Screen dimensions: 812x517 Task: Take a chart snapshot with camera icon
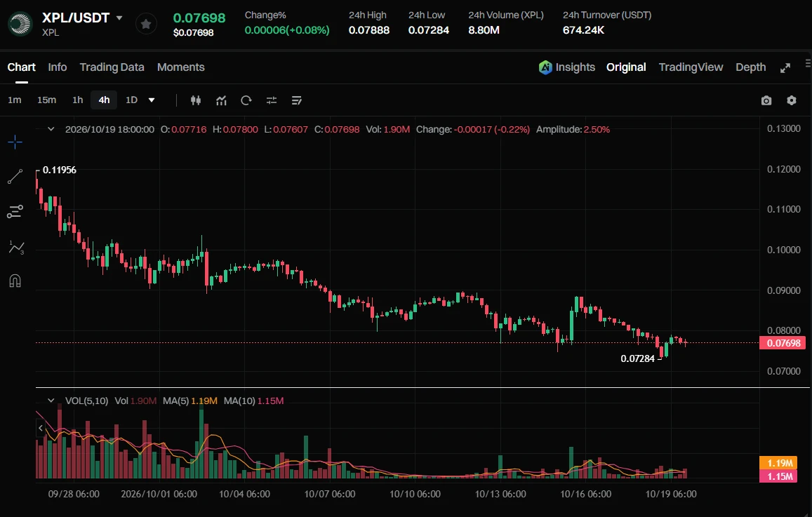(x=766, y=100)
